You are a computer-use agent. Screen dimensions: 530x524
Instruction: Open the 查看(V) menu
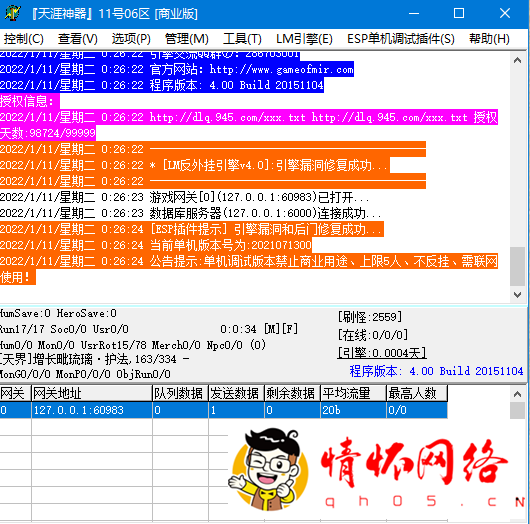tap(77, 39)
